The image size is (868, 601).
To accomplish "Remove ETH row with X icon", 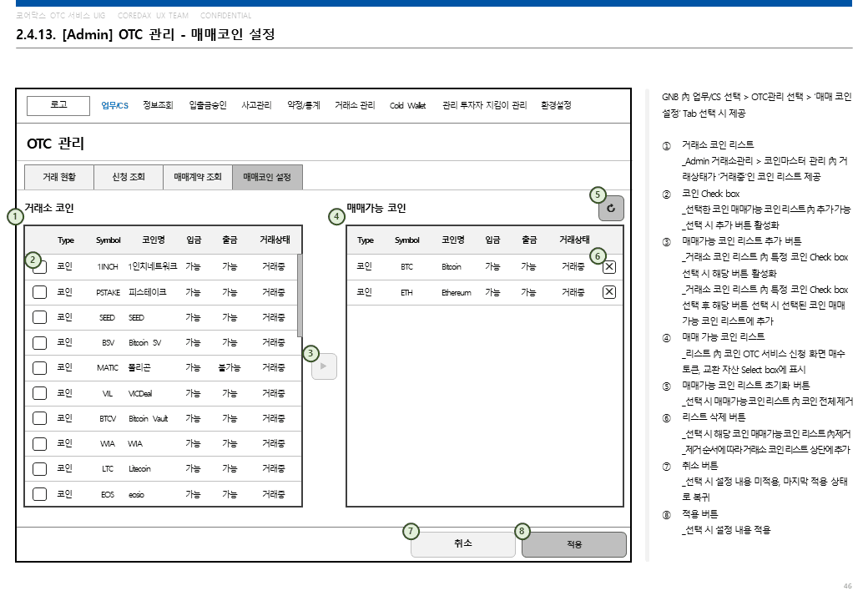I will coord(609,291).
